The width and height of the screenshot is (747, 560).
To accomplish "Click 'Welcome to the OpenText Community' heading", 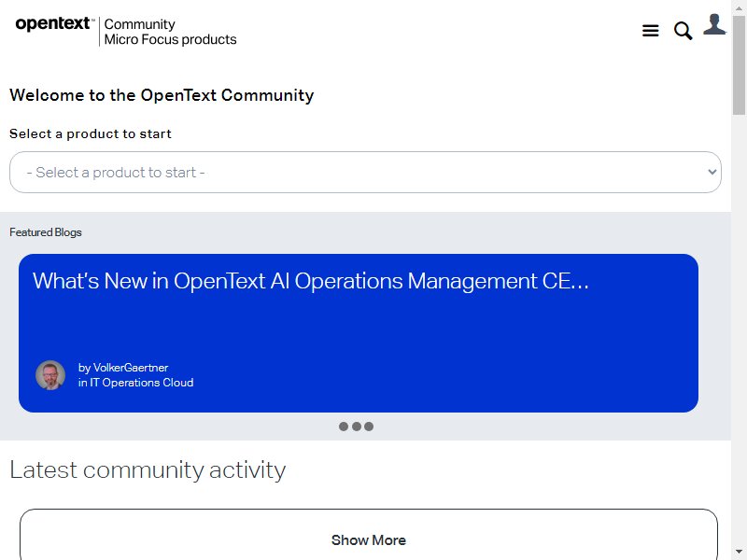I will coord(162,95).
